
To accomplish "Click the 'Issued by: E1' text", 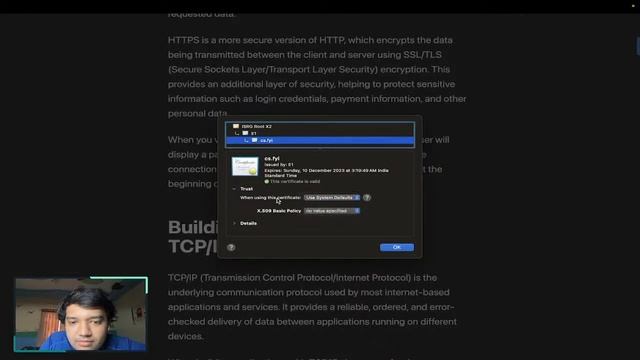I will pyautogui.click(x=279, y=165).
